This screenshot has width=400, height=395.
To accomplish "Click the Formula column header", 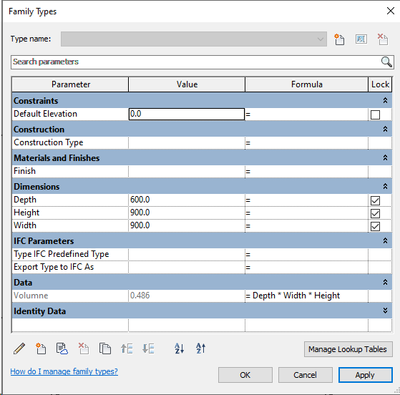I will click(x=307, y=84).
